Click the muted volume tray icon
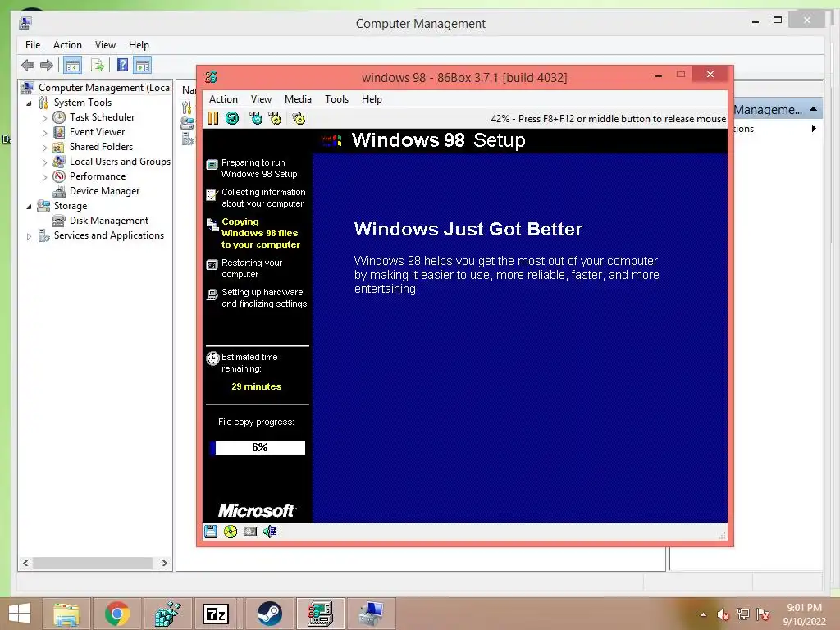Viewport: 840px width, 630px height. 723,614
